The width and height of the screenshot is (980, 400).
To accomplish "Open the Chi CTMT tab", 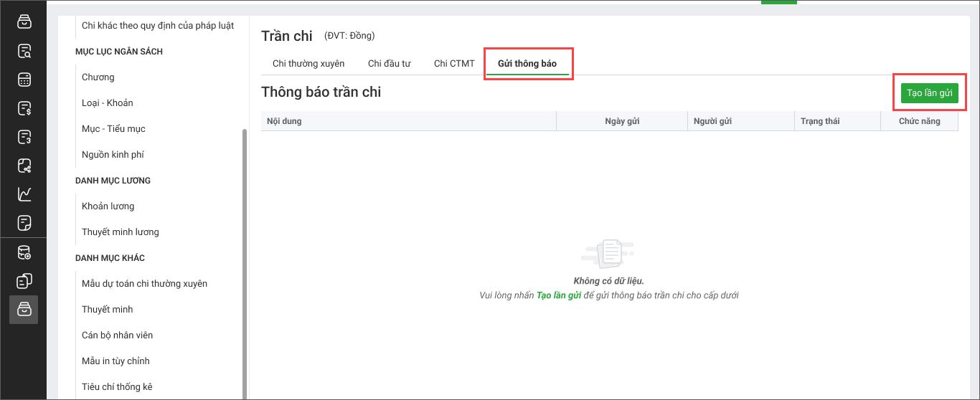I will click(454, 63).
